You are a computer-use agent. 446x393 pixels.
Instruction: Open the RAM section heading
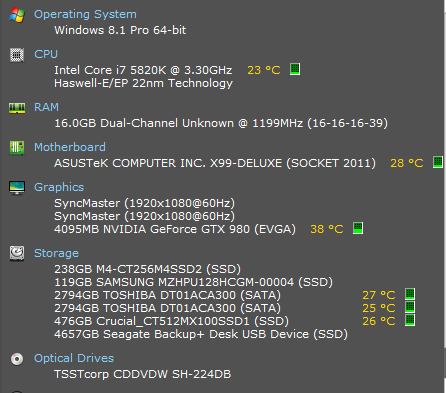[x=46, y=107]
